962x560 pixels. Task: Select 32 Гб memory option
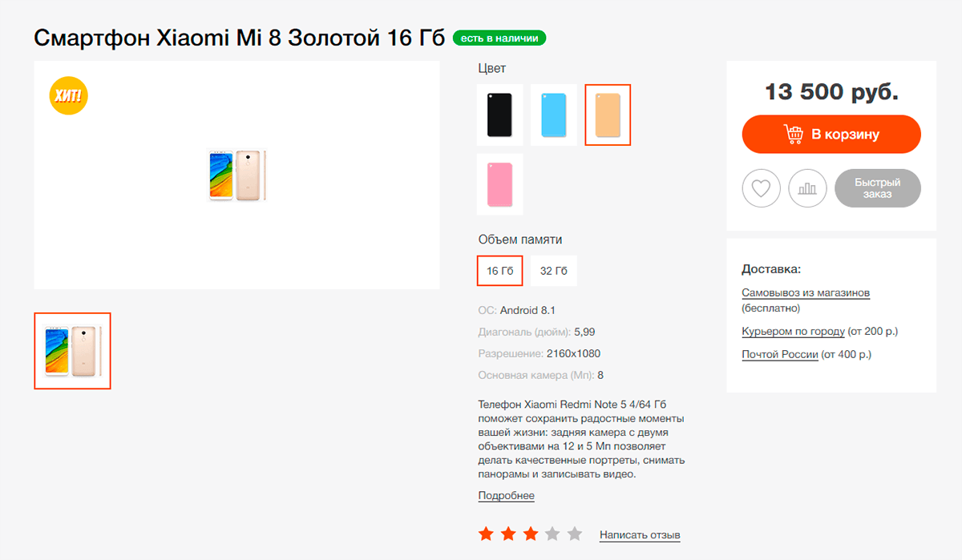pos(554,271)
